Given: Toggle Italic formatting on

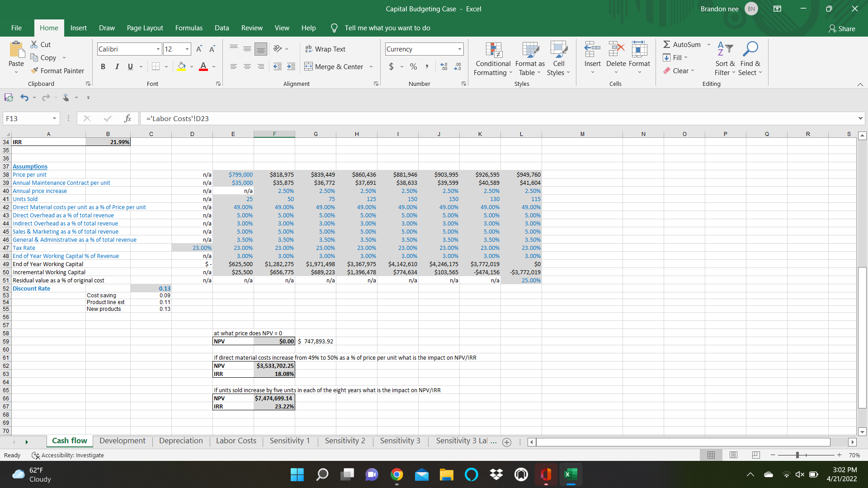Looking at the screenshot, I should click(x=117, y=66).
